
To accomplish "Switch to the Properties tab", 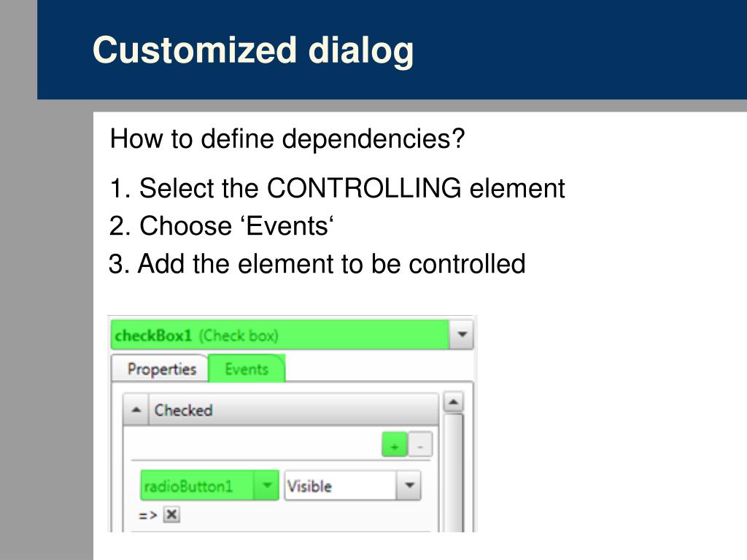I will pyautogui.click(x=161, y=369).
